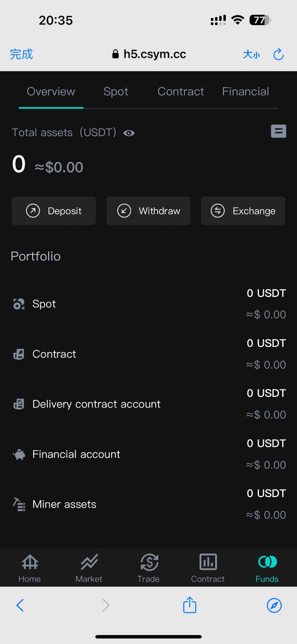The height and width of the screenshot is (644, 297).
Task: Click the Miner assets pickaxe icon
Action: tap(19, 504)
